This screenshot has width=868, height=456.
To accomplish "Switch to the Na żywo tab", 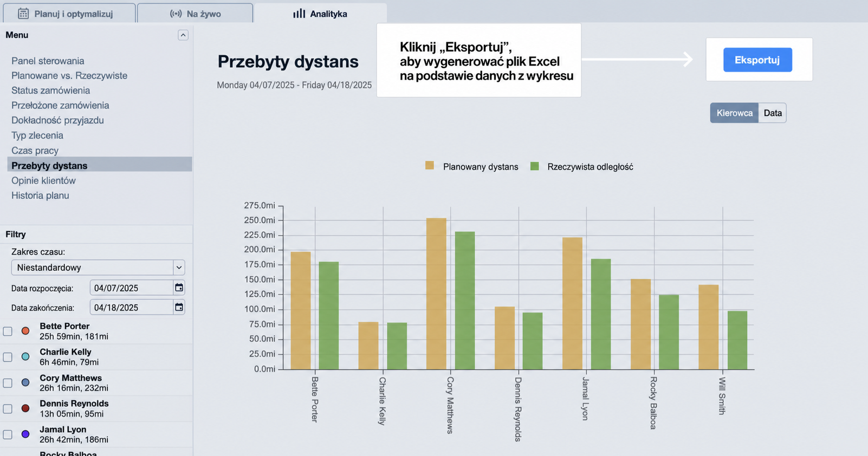I will (x=195, y=14).
